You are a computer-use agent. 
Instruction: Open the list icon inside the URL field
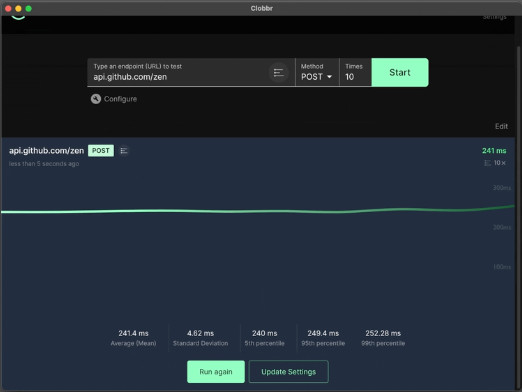(x=278, y=72)
